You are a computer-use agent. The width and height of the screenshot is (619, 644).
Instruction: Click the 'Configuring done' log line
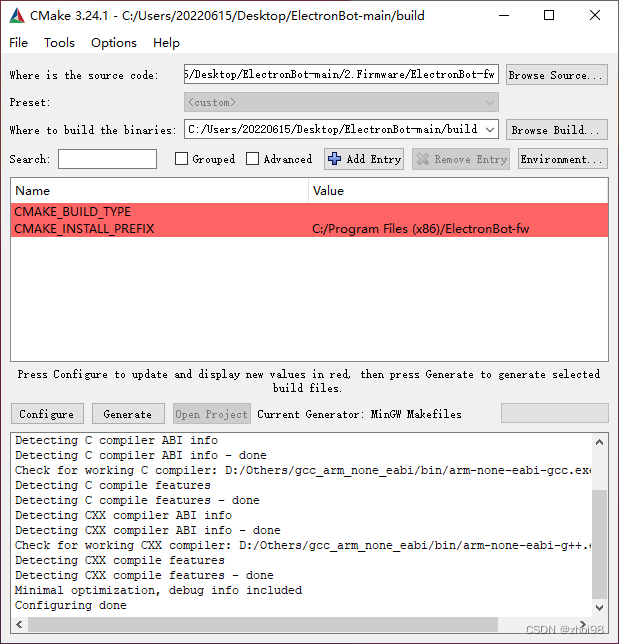point(71,605)
